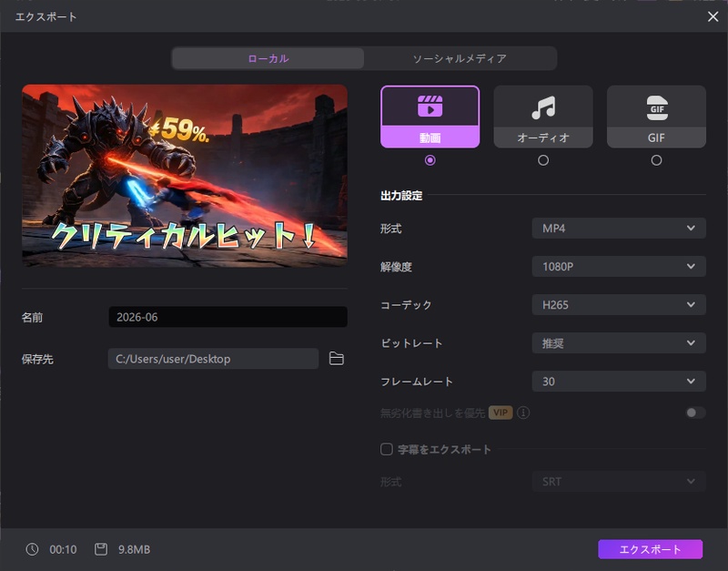The height and width of the screenshot is (571, 728).
Task: Click the VIP badge
Action: point(500,413)
